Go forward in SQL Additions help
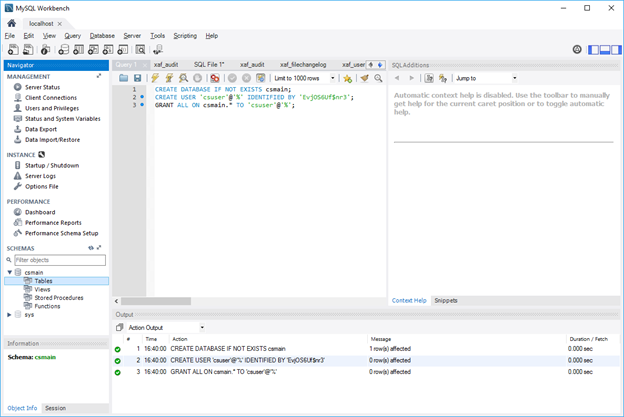624x417 pixels. 411,78
